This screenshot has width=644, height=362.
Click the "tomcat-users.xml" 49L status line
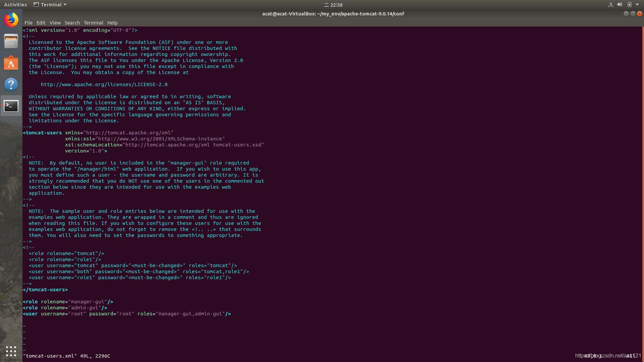point(66,356)
